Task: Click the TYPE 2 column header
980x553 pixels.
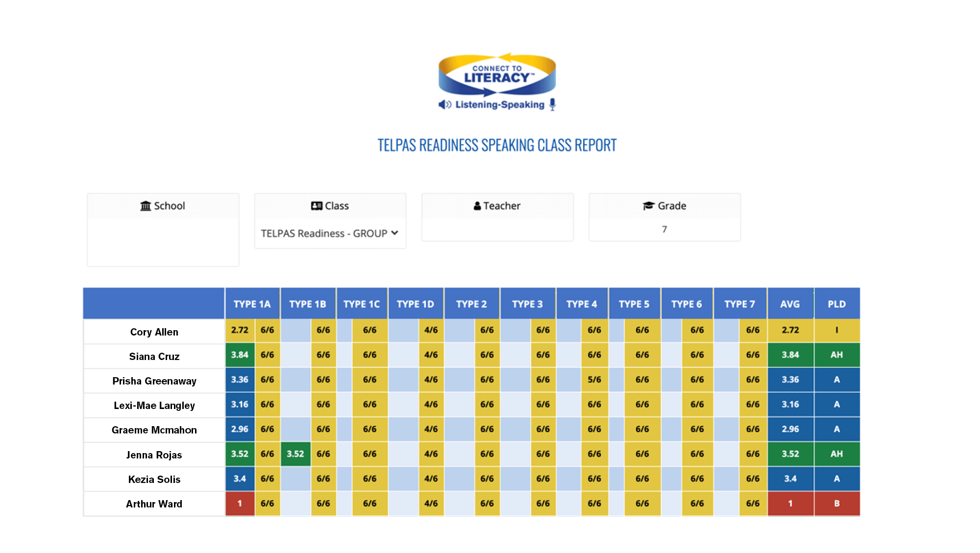Action: [471, 304]
